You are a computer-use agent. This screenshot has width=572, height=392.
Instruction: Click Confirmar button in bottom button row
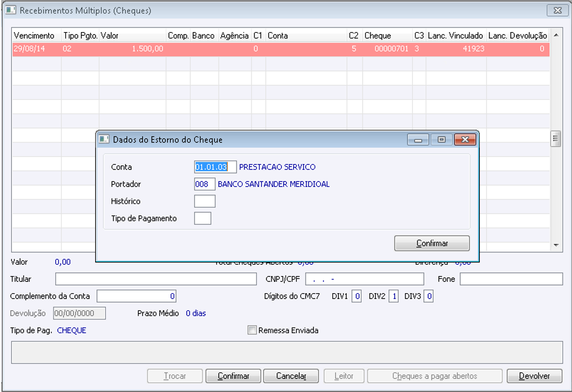[234, 376]
